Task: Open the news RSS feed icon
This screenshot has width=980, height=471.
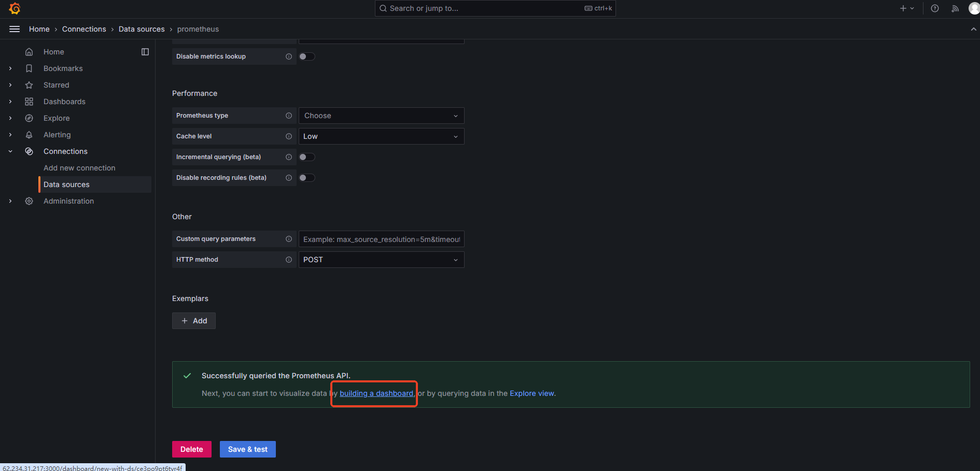Action: [x=955, y=8]
